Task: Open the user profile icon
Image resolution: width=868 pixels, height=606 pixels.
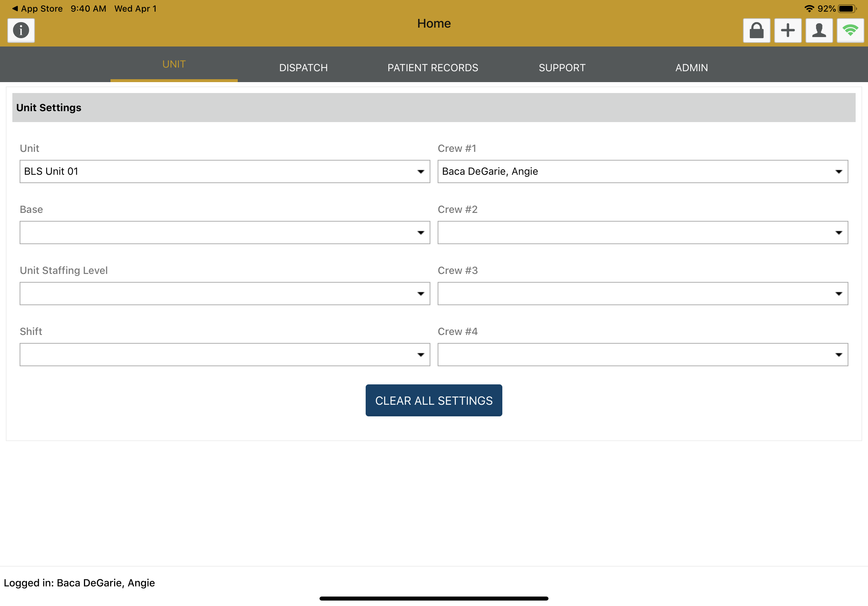Action: click(x=819, y=30)
